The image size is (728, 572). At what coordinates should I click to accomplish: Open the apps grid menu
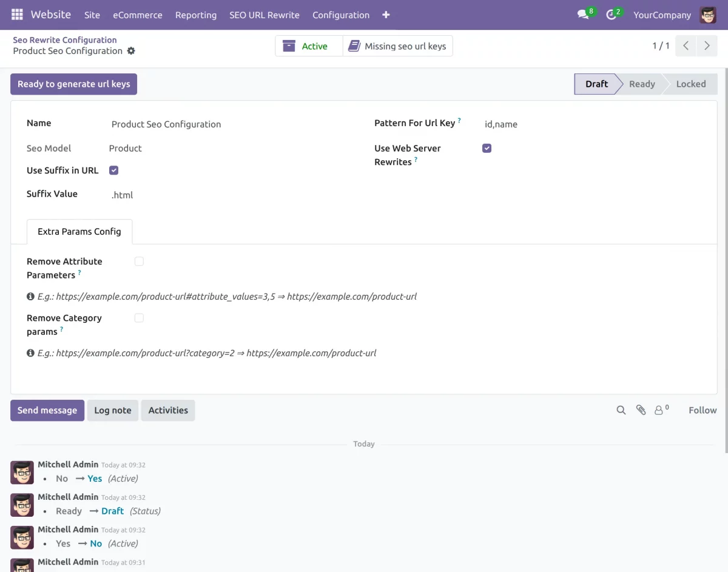coord(16,14)
